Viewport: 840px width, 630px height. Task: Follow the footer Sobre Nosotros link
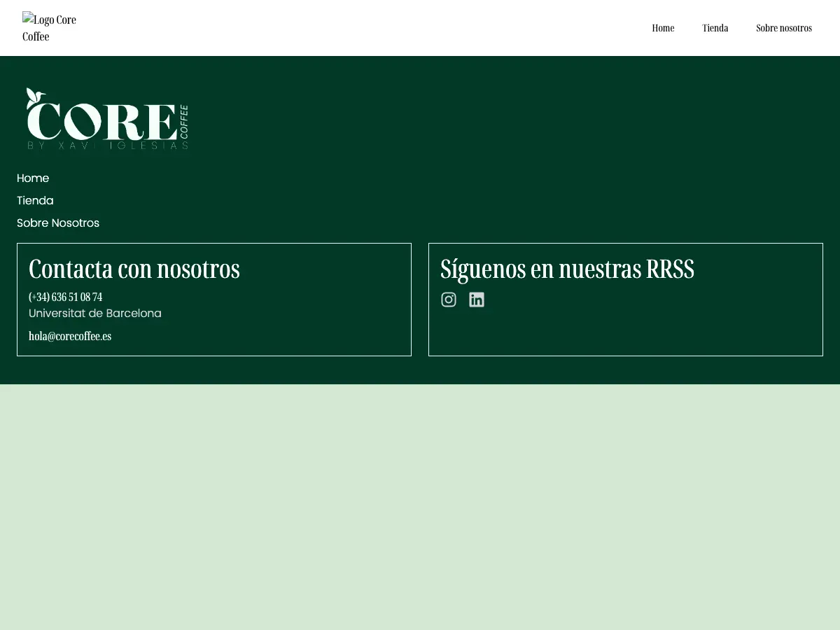point(58,223)
